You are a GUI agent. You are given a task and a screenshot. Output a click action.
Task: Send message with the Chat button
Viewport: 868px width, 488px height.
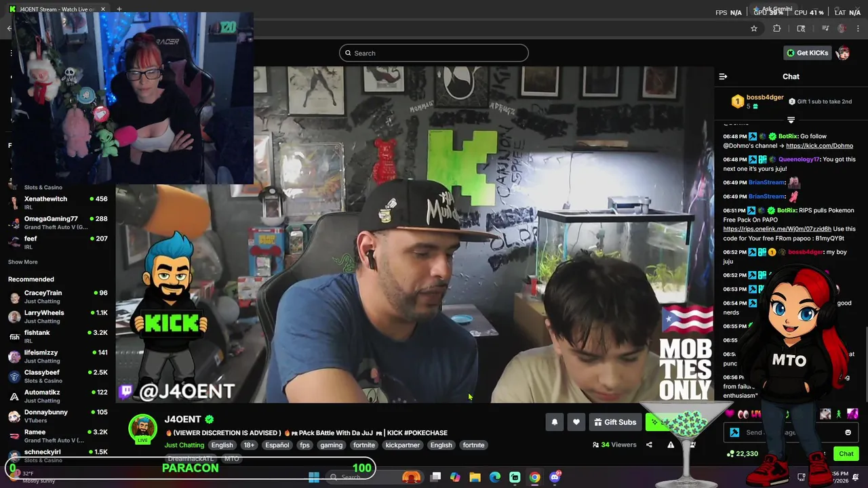pyautogui.click(x=846, y=453)
